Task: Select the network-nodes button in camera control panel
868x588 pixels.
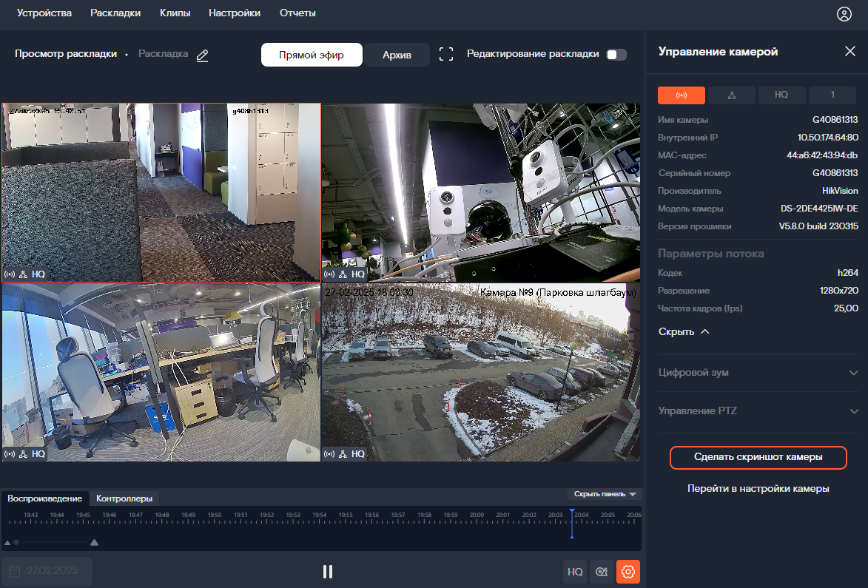Action: tap(732, 95)
